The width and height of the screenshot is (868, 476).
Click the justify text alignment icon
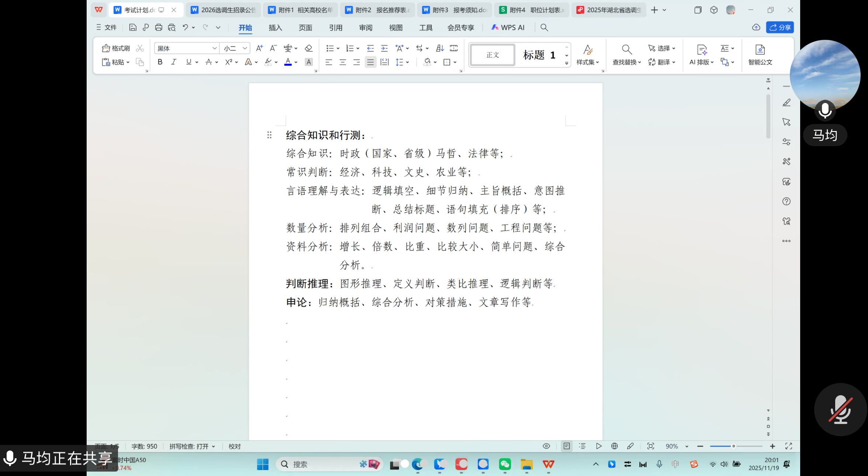click(370, 62)
